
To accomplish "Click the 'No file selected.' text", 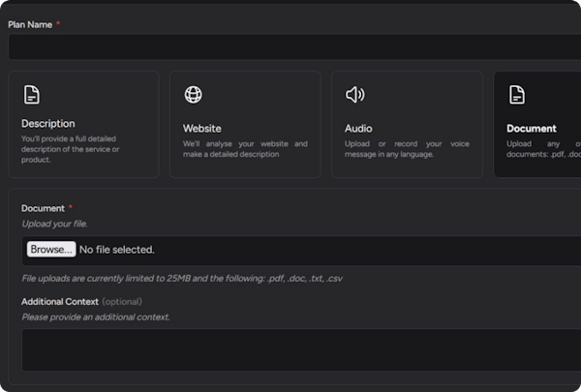I will point(116,250).
